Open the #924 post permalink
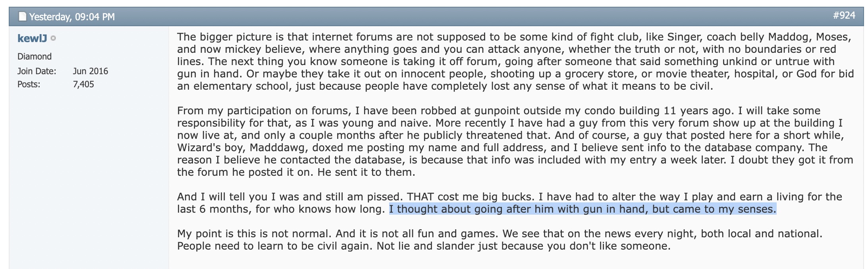The image size is (868, 269). (844, 15)
